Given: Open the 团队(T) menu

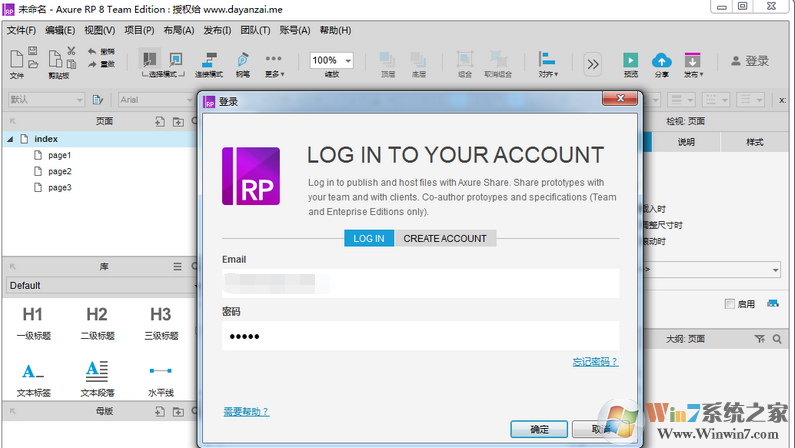Looking at the screenshot, I should pos(255,30).
